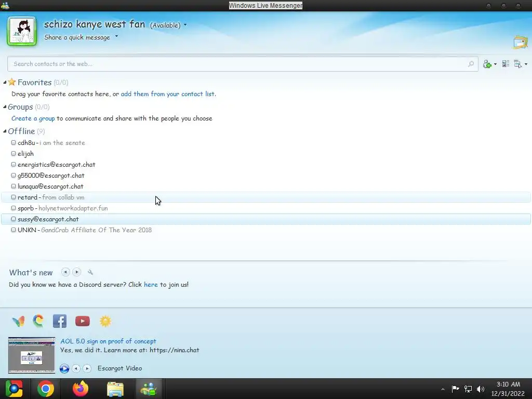Open the Start button in taskbar
Screen dimensions: 532x399
[14, 389]
